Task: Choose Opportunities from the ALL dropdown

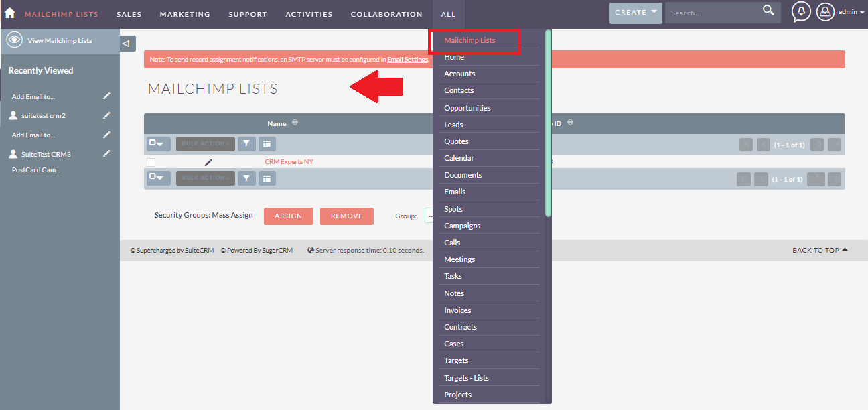Action: pos(467,108)
